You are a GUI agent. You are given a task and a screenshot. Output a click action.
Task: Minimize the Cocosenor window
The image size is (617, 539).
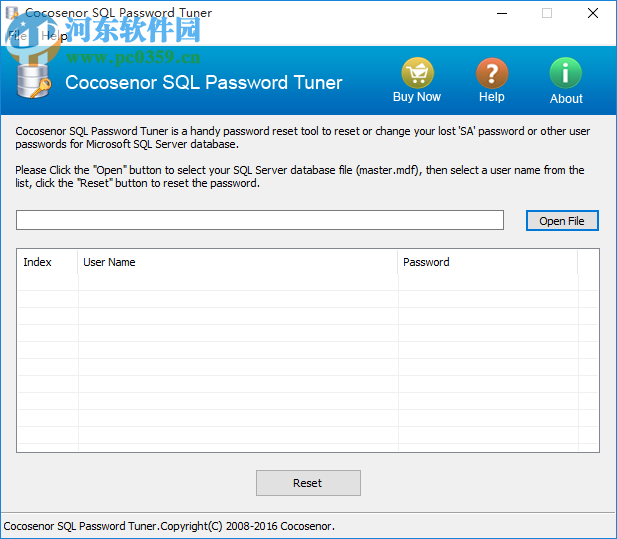pos(502,13)
